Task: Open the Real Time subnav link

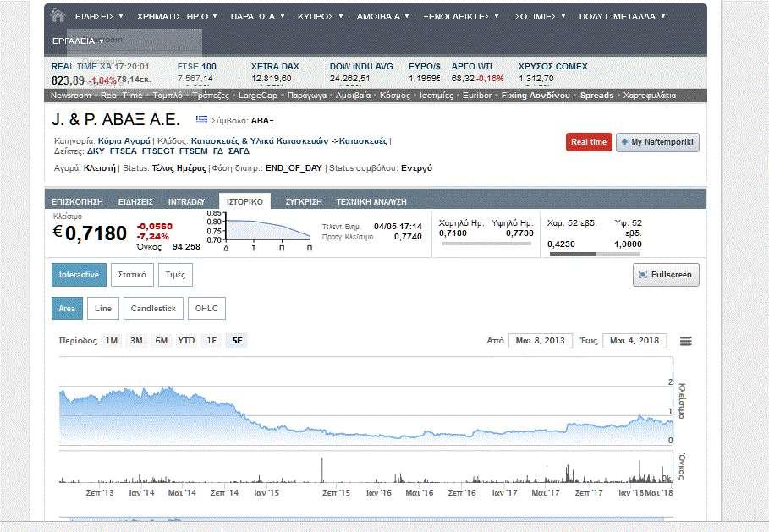Action: (122, 96)
